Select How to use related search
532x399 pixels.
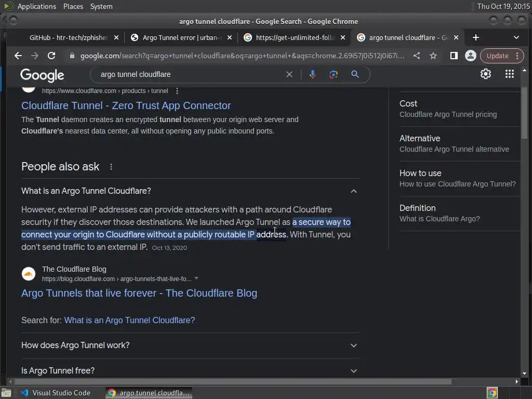pyautogui.click(x=459, y=179)
